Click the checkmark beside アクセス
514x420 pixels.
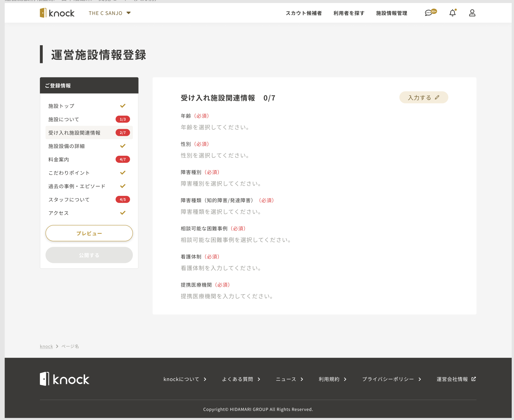(x=123, y=213)
